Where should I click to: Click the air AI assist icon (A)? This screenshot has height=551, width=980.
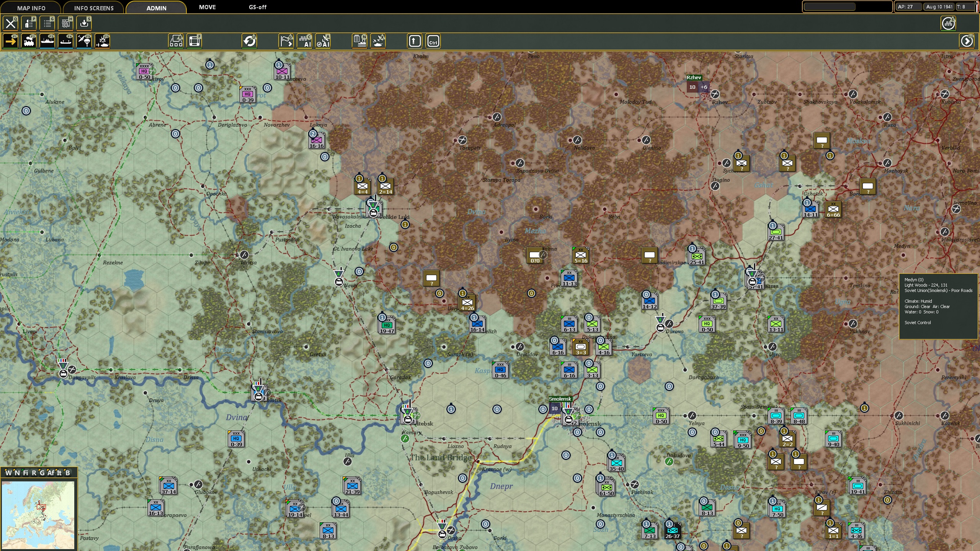click(x=323, y=41)
